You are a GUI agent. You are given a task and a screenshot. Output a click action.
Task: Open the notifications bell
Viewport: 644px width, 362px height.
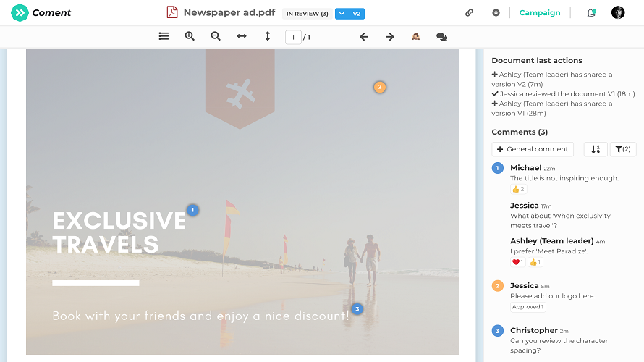pyautogui.click(x=591, y=13)
